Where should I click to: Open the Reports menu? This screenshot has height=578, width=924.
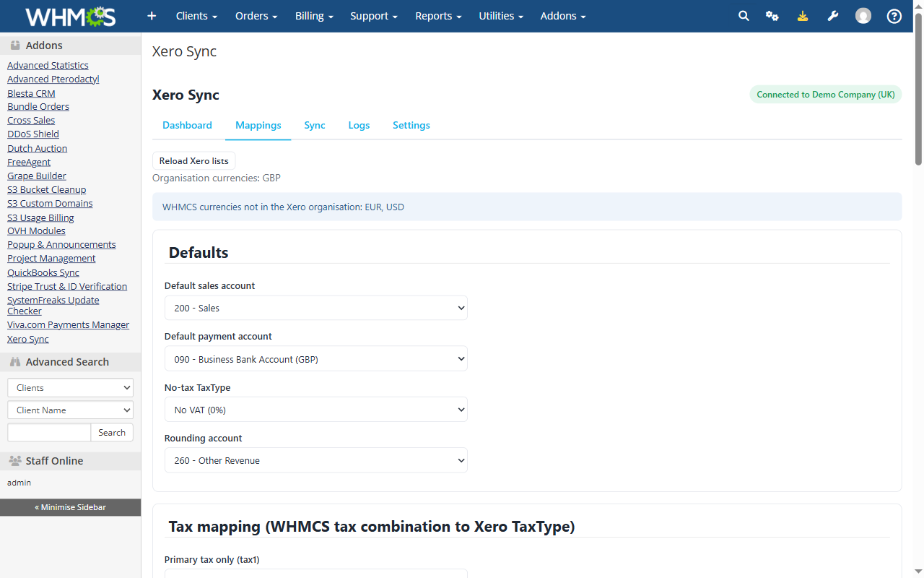tap(438, 16)
